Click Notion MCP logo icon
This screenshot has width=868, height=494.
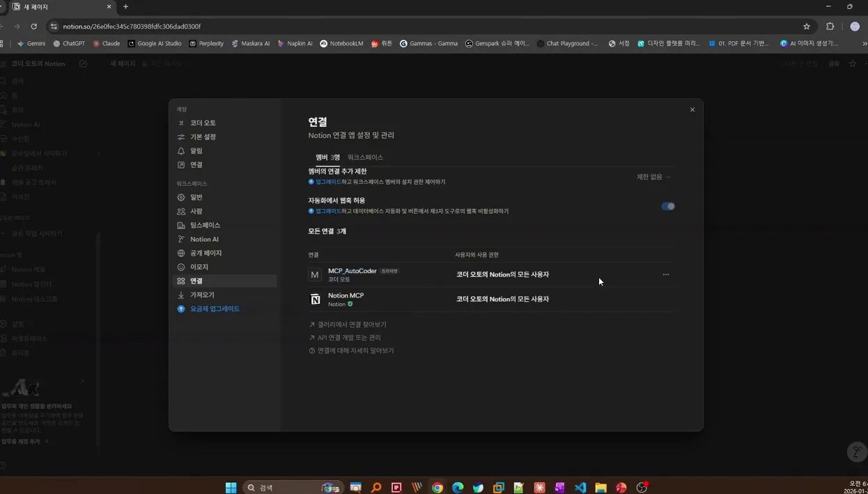[x=315, y=299]
